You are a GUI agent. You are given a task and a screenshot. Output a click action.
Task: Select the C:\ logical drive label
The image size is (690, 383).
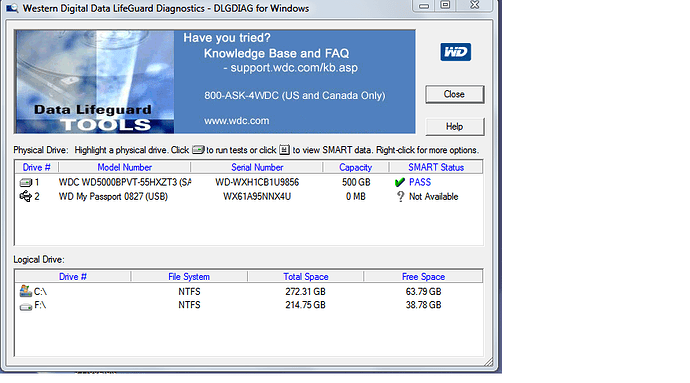[x=40, y=291]
